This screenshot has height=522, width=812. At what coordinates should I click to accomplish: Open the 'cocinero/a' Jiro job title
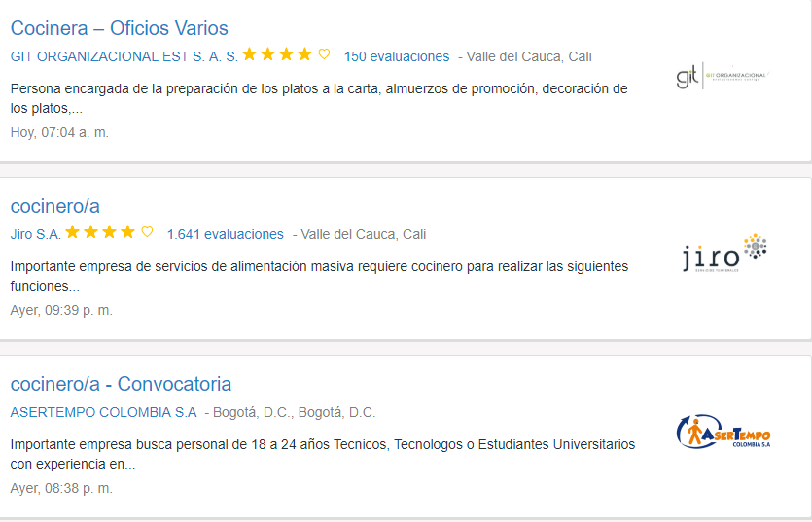54,206
